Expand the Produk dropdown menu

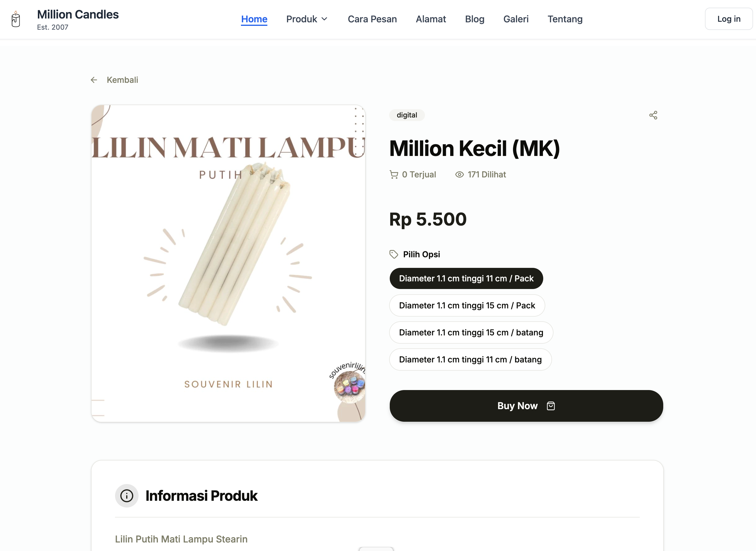307,19
